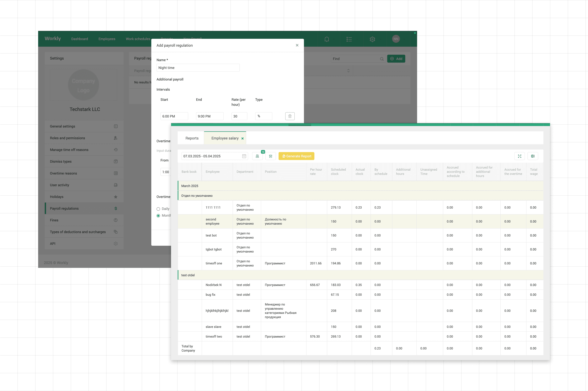The image size is (588, 391).
Task: Click the green Add button
Action: point(396,59)
